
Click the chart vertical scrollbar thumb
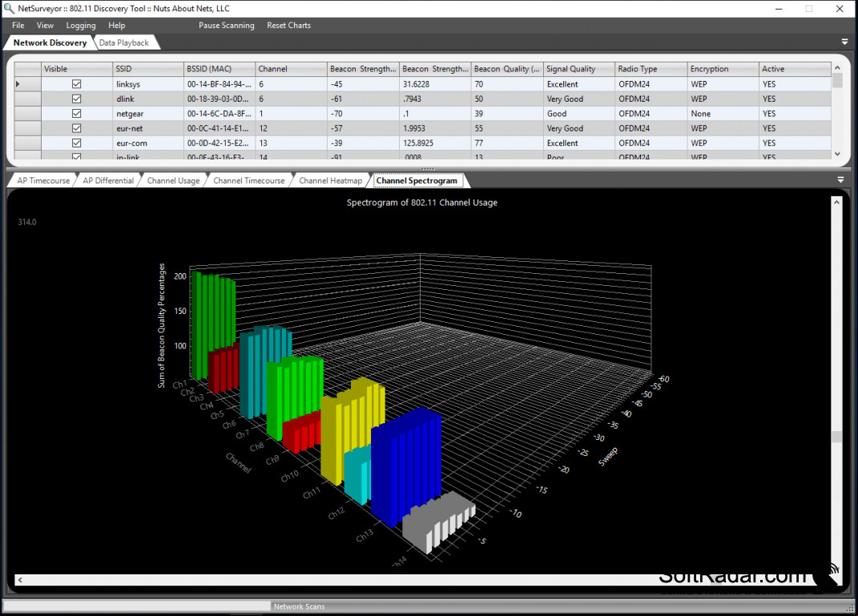click(836, 437)
